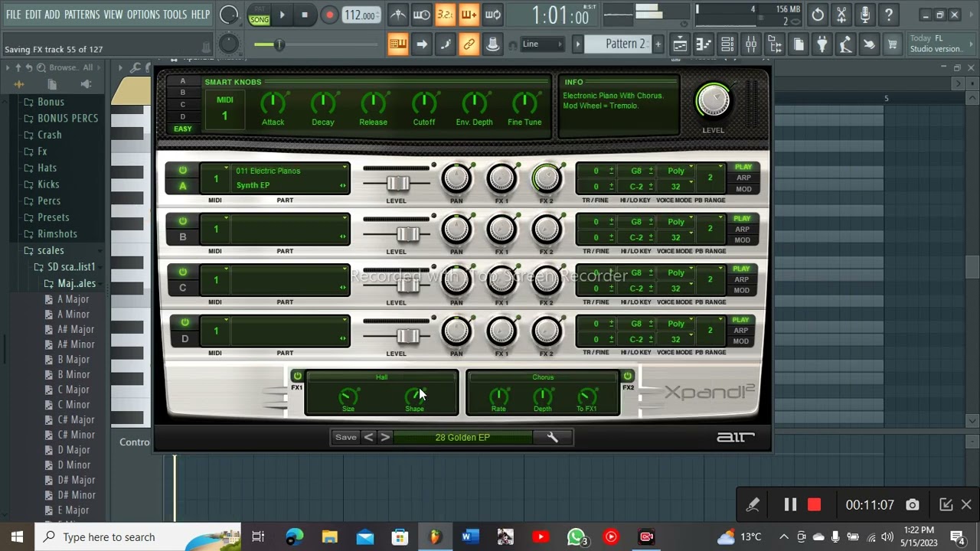
Task: Expand the scales folder in the browser
Action: point(51,250)
